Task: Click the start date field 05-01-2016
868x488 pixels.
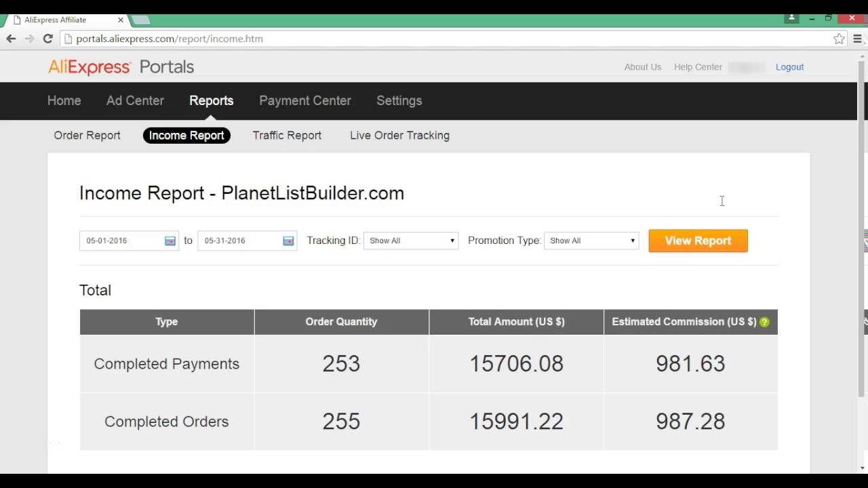Action: (x=129, y=241)
